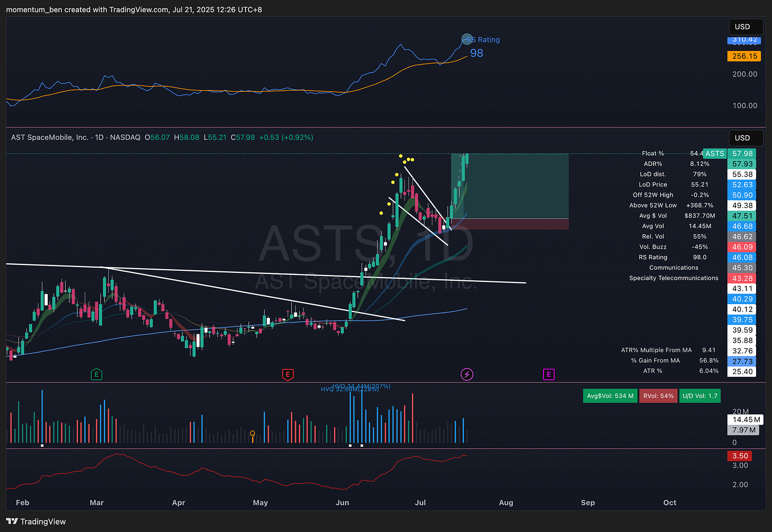Screen dimensions: 772x532
Task: Click the HVQ 34.44M(207%) volume annotation
Action: click(361, 386)
